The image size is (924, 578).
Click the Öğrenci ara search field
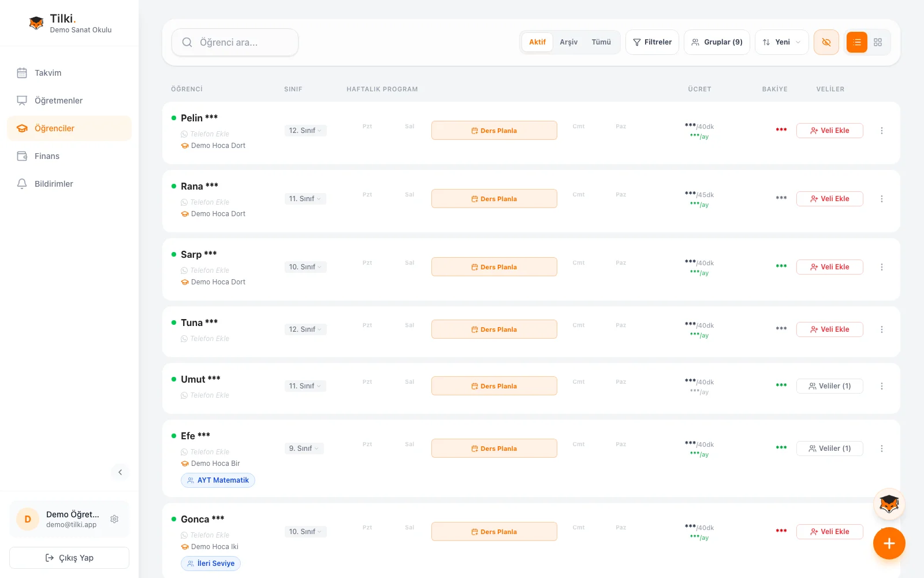coord(235,42)
